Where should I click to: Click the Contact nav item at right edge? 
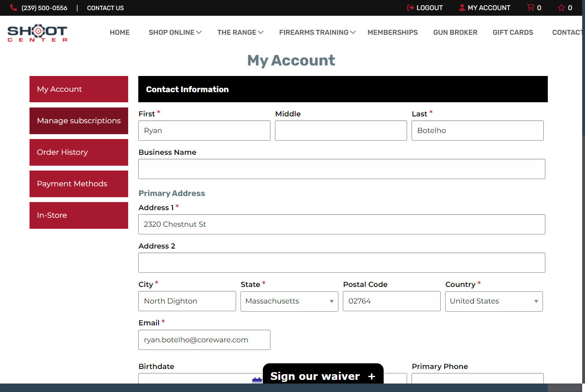coord(567,32)
